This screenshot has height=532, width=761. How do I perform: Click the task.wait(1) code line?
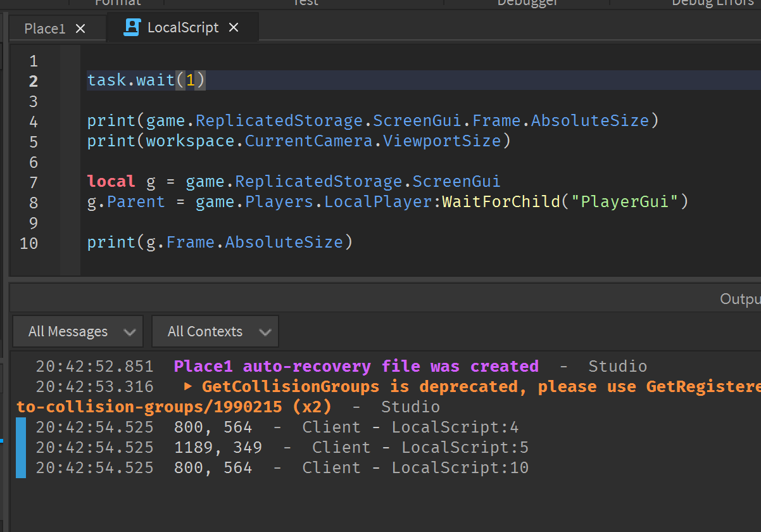click(x=147, y=80)
